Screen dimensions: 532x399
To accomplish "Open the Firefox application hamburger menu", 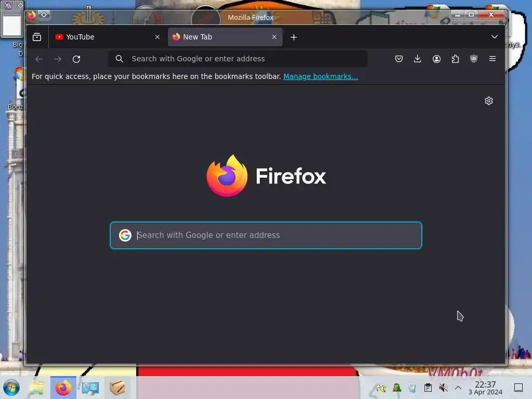I will [x=493, y=59].
